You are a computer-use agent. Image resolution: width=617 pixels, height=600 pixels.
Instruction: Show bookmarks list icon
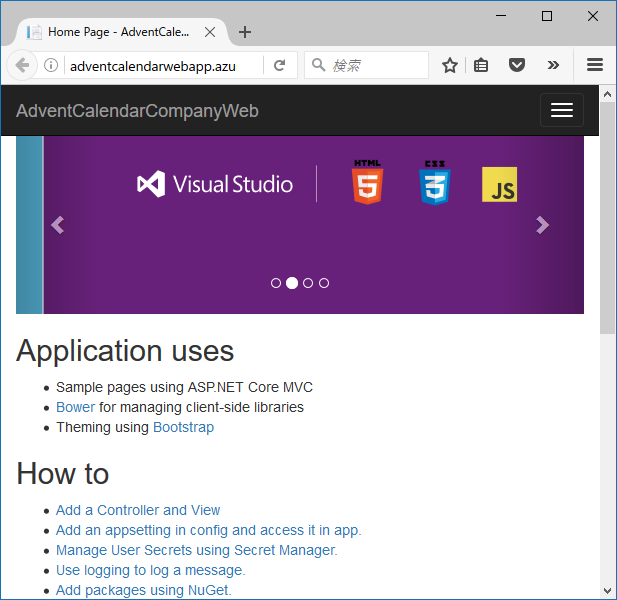[481, 65]
